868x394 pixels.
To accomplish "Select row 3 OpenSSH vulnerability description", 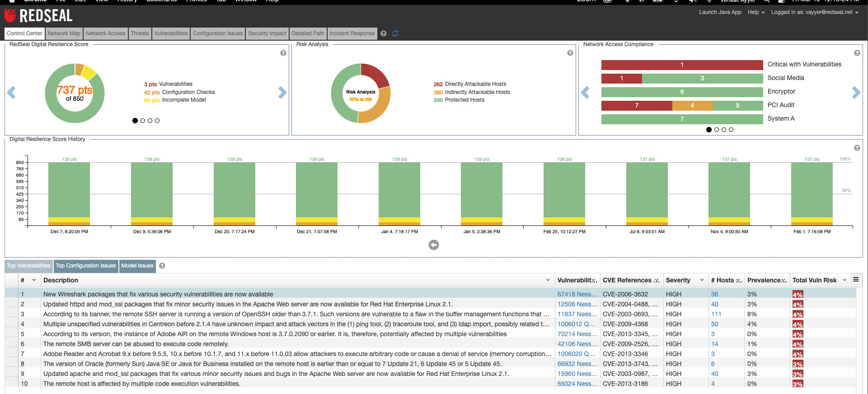I will coord(296,314).
